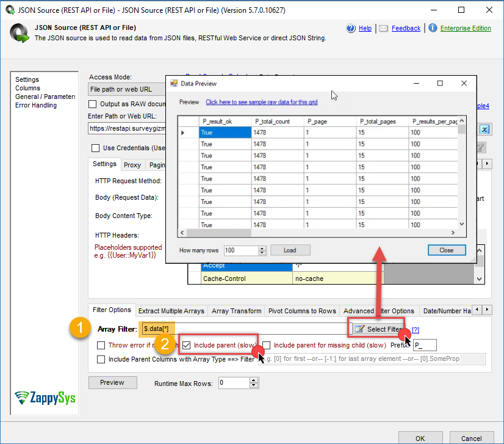Open the Access Mode dropdown
This screenshot has width=504, height=444.
point(127,89)
